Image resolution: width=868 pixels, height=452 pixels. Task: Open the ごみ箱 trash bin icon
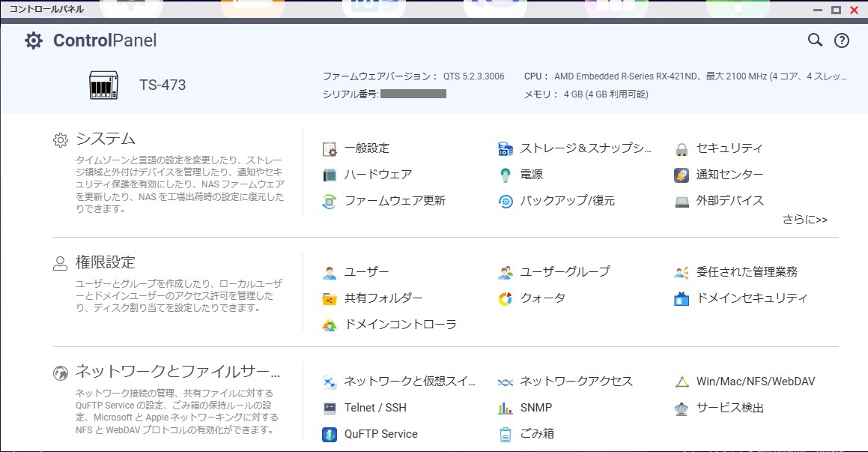pos(506,434)
